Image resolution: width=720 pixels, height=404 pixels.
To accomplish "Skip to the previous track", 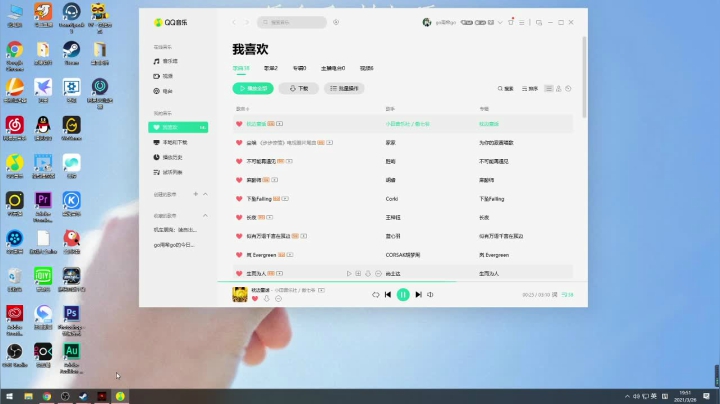I will (x=388, y=295).
